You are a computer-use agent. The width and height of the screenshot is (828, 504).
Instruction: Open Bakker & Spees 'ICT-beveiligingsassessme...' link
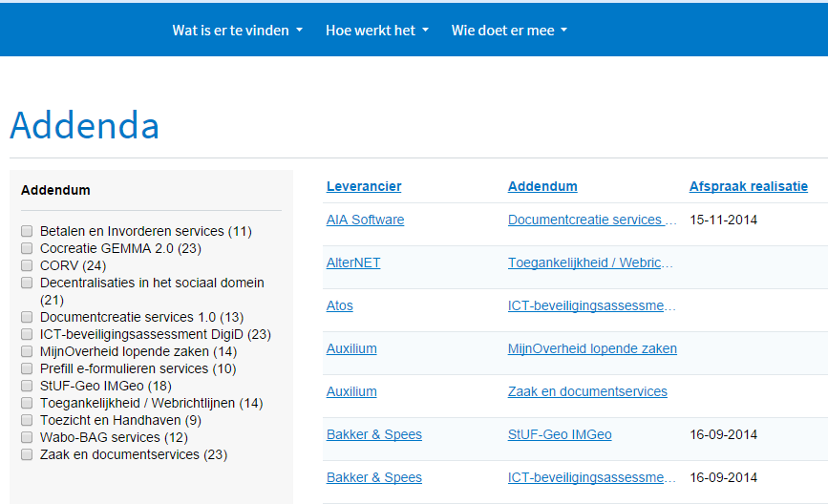click(591, 477)
